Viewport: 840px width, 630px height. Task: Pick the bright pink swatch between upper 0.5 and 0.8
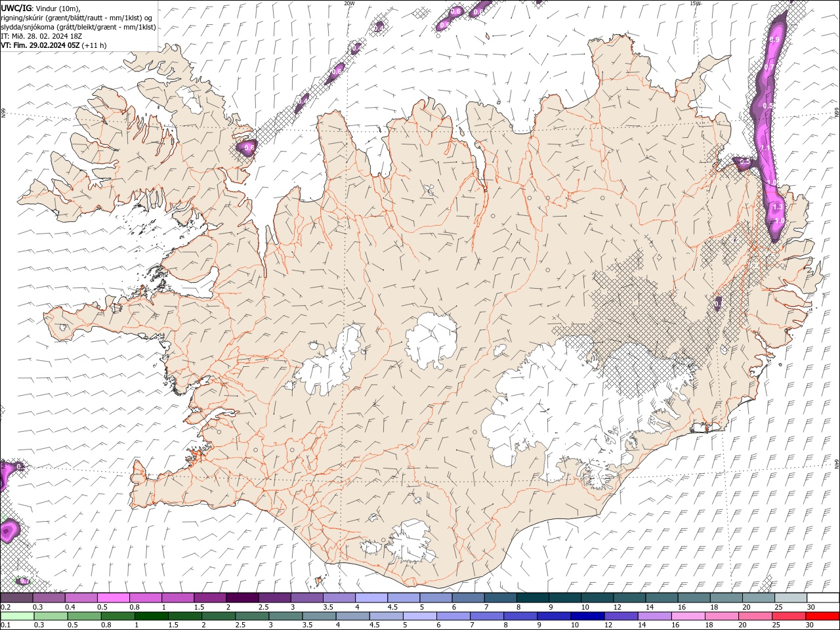click(x=113, y=598)
